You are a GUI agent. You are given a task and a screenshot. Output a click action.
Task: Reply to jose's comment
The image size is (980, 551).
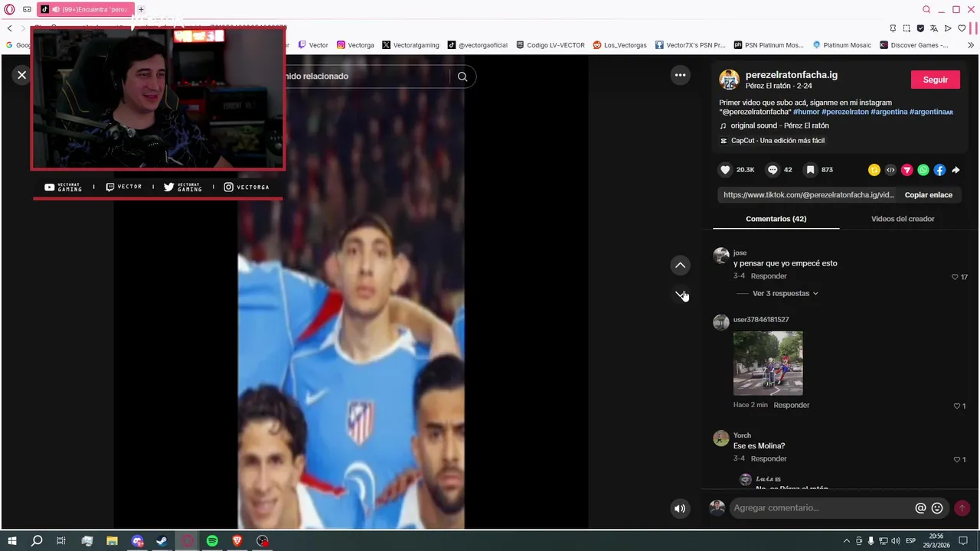point(769,276)
